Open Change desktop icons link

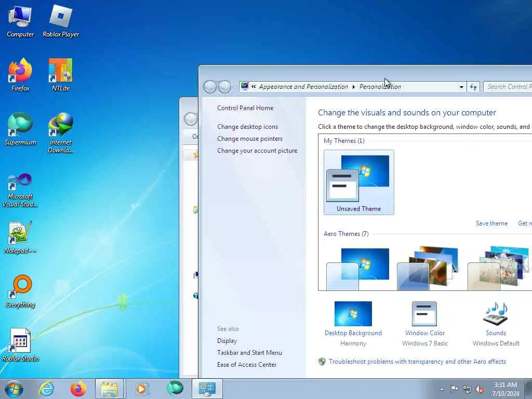[x=248, y=127]
